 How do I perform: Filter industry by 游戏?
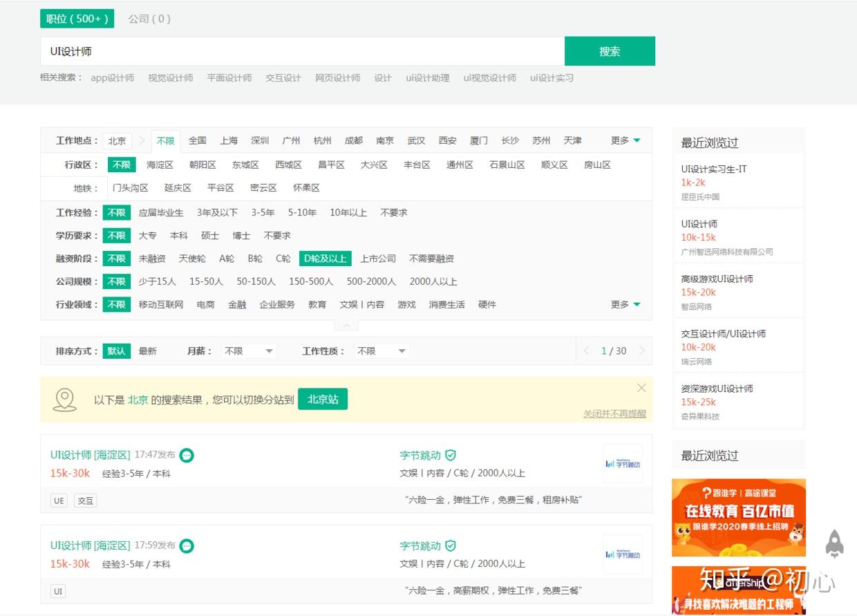pos(406,304)
